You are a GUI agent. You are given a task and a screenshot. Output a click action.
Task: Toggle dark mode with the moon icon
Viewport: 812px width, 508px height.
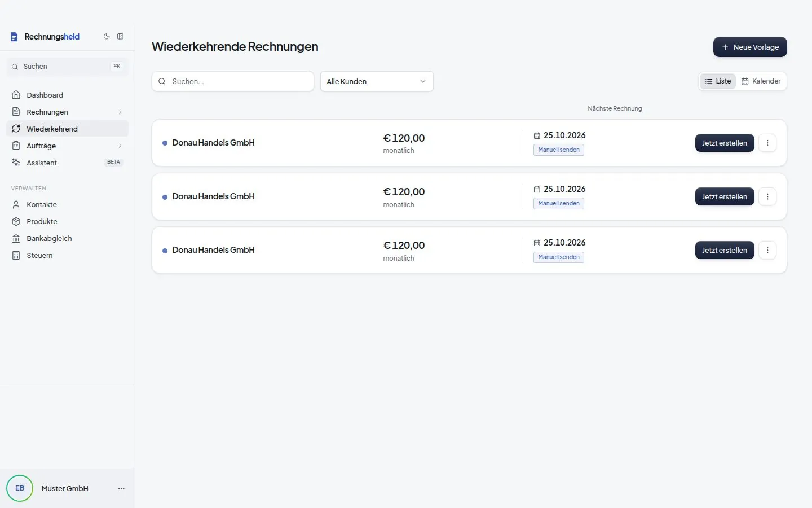[x=107, y=37]
